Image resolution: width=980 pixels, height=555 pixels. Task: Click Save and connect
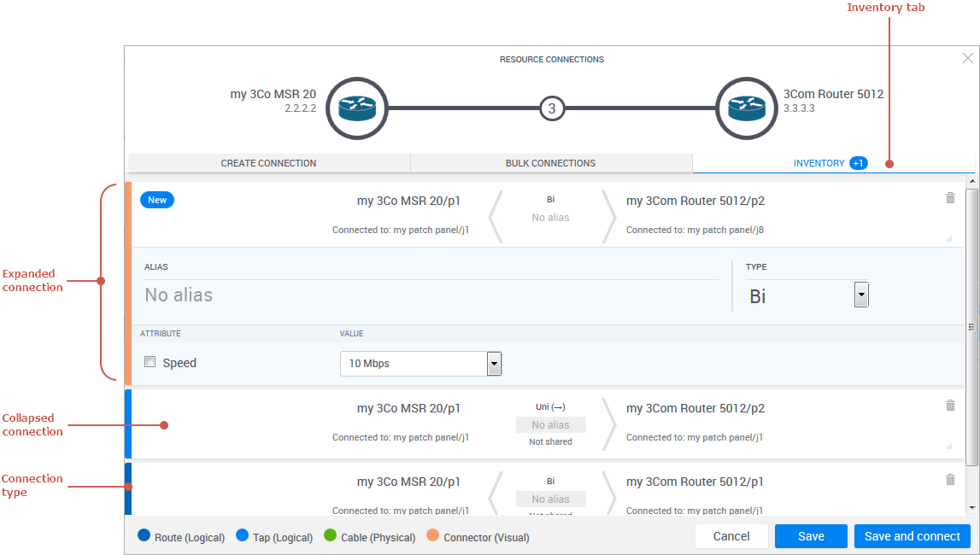(912, 536)
